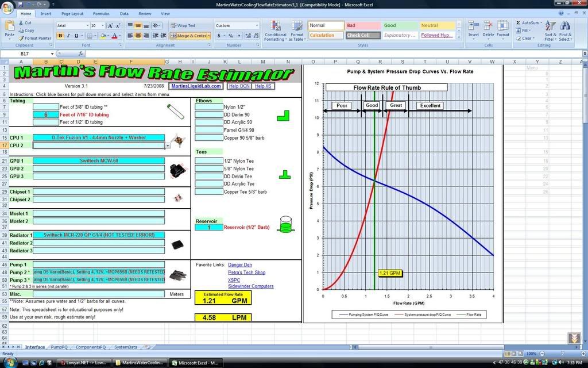Click the Paste icon in Clipboard
This screenshot has height=368, width=588.
coord(10,28)
